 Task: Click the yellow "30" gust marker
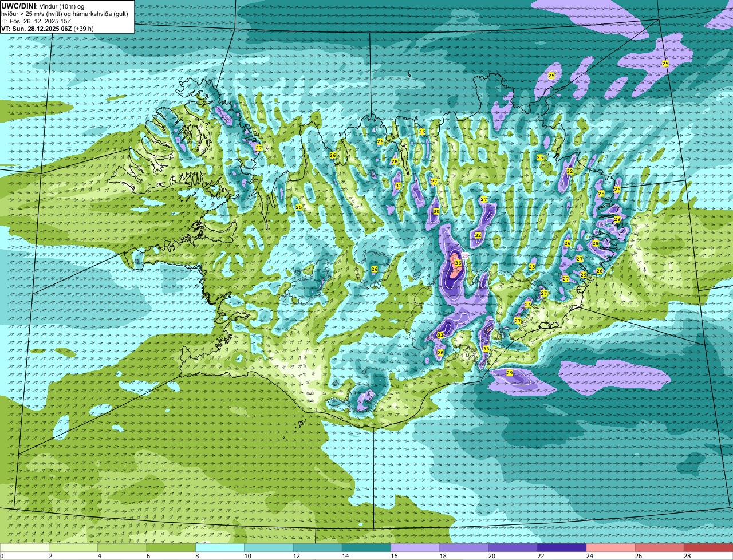coord(436,211)
